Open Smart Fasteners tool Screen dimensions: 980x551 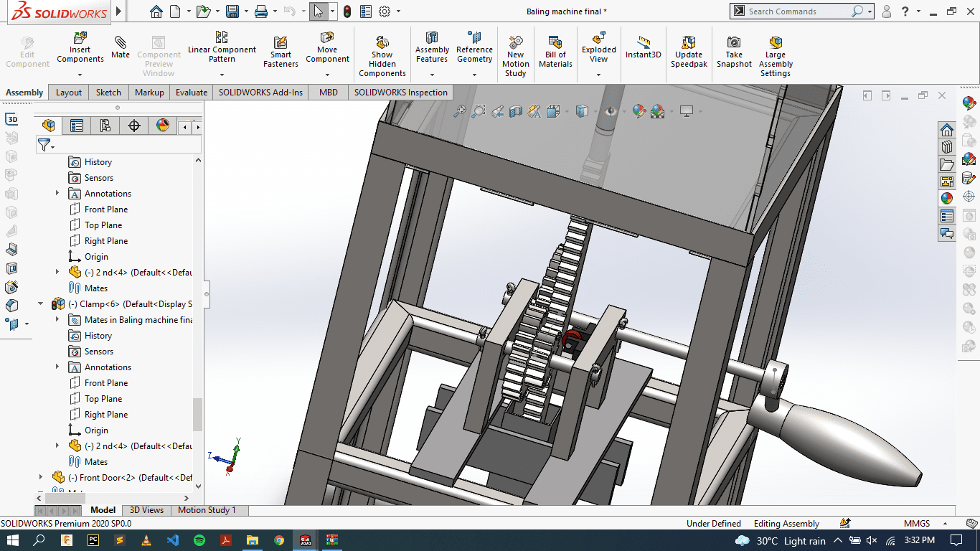click(x=281, y=52)
